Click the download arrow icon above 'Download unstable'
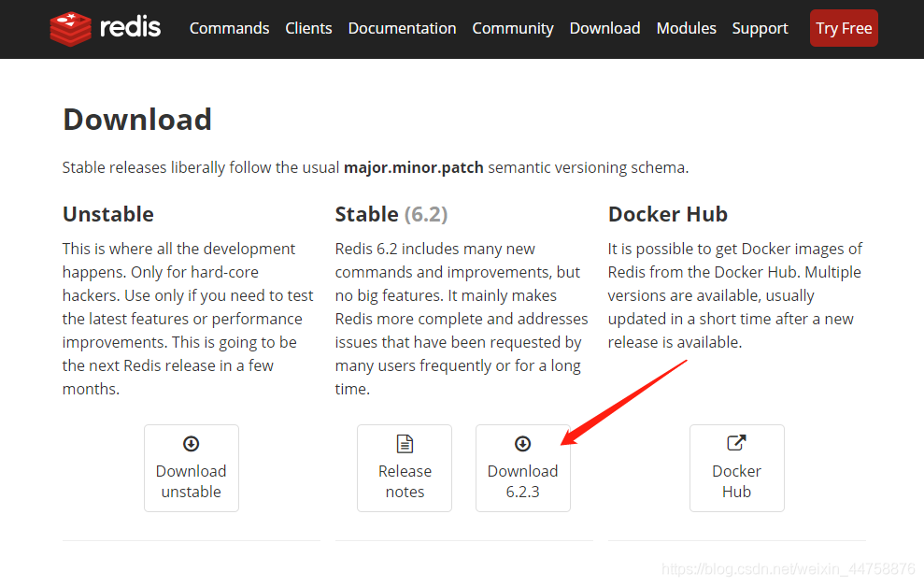Screen dimensions: 924x586 [x=192, y=444]
